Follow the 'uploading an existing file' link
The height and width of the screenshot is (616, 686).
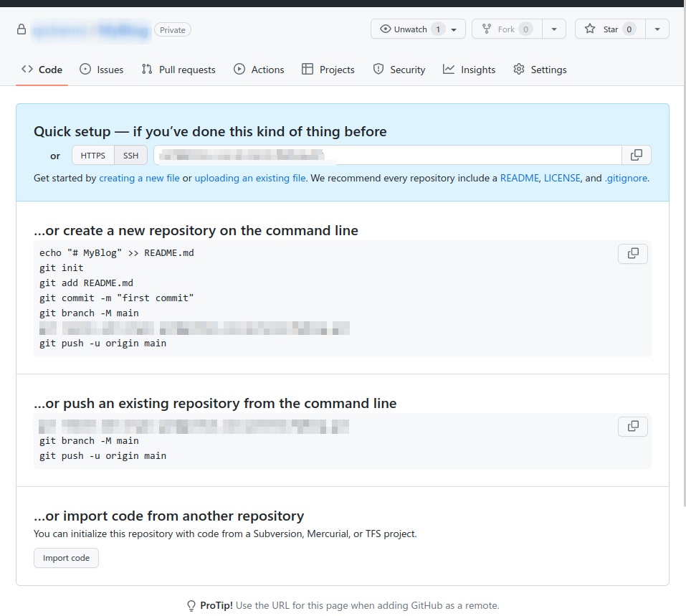point(250,178)
